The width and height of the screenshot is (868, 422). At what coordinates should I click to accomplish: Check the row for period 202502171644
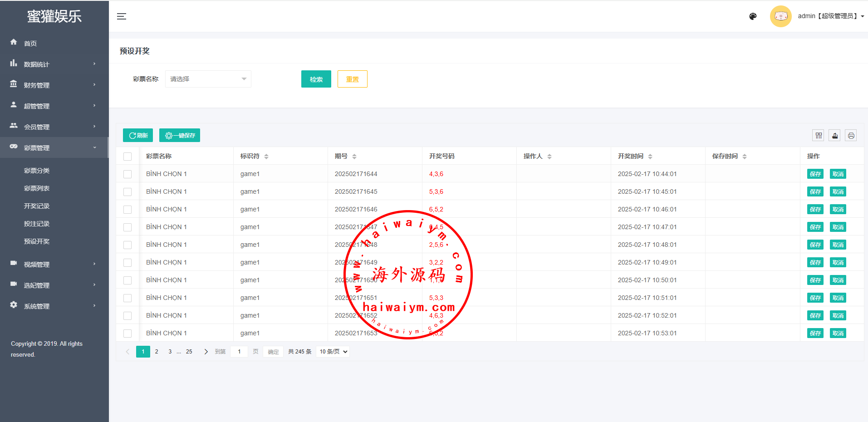(128, 174)
